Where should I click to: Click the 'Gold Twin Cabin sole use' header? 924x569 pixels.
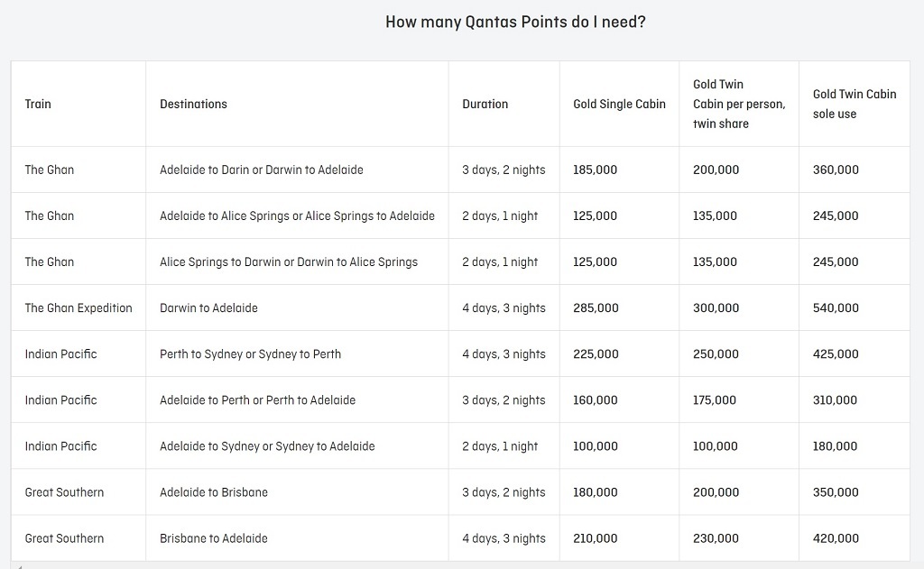[855, 105]
